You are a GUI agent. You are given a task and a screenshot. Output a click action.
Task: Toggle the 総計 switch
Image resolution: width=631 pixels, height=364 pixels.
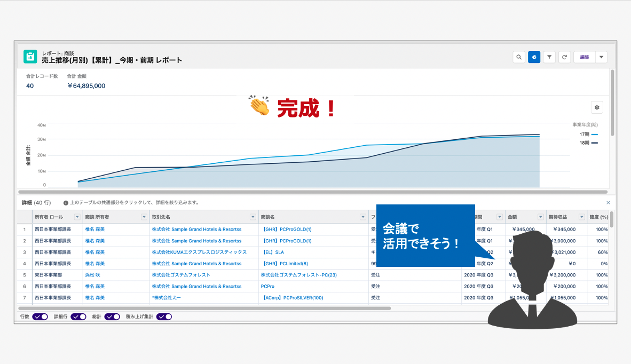click(x=112, y=316)
